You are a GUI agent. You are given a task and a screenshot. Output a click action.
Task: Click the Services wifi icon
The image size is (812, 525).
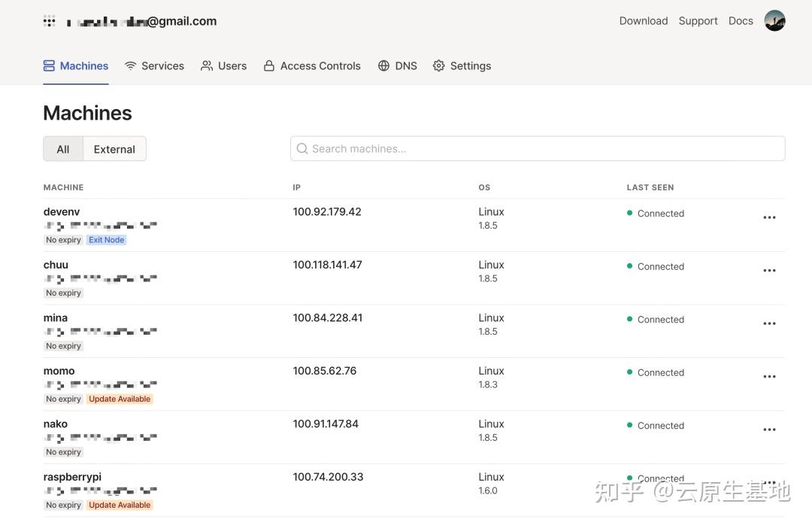[x=131, y=66]
